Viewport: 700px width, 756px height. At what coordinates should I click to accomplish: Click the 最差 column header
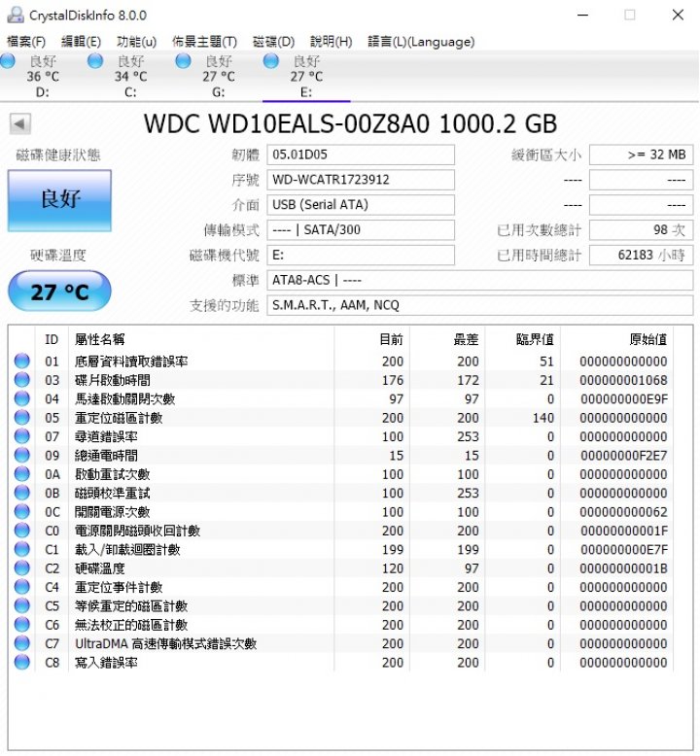[x=447, y=339]
